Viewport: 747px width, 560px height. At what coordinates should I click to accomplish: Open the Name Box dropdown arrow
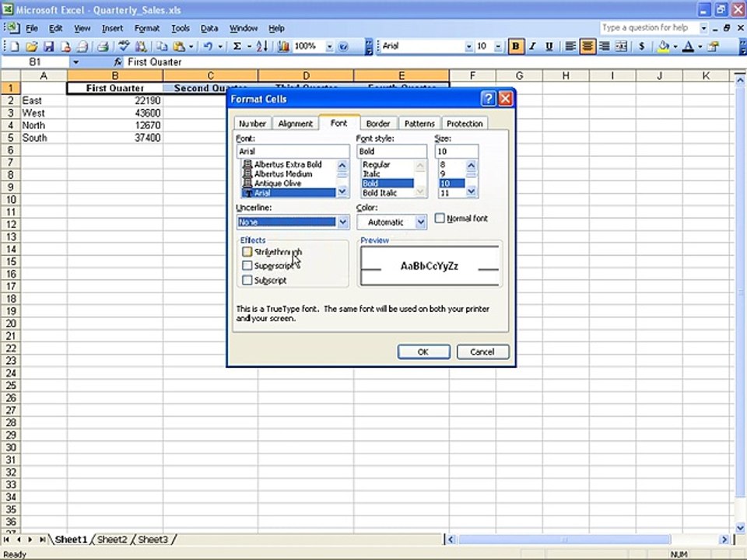[75, 62]
